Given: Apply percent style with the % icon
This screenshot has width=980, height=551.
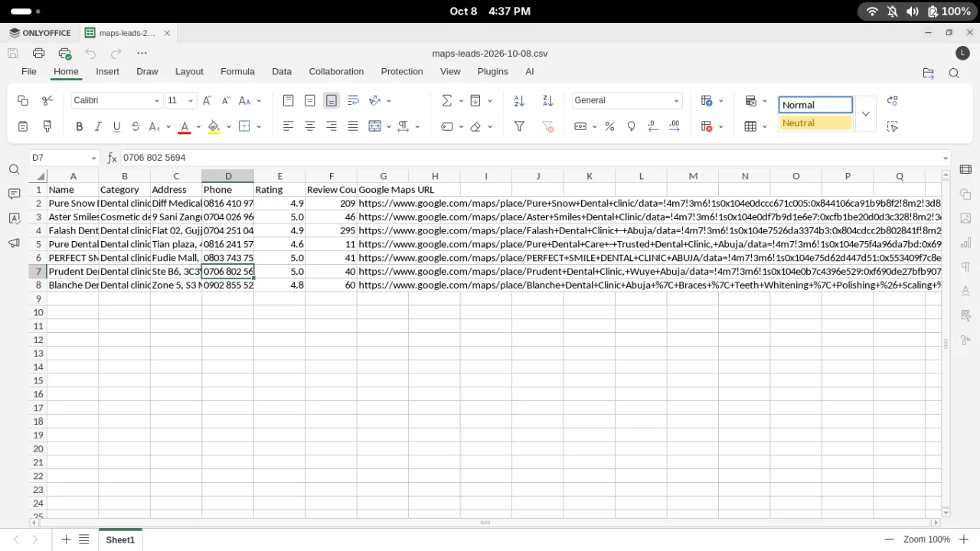Looking at the screenshot, I should pos(609,126).
